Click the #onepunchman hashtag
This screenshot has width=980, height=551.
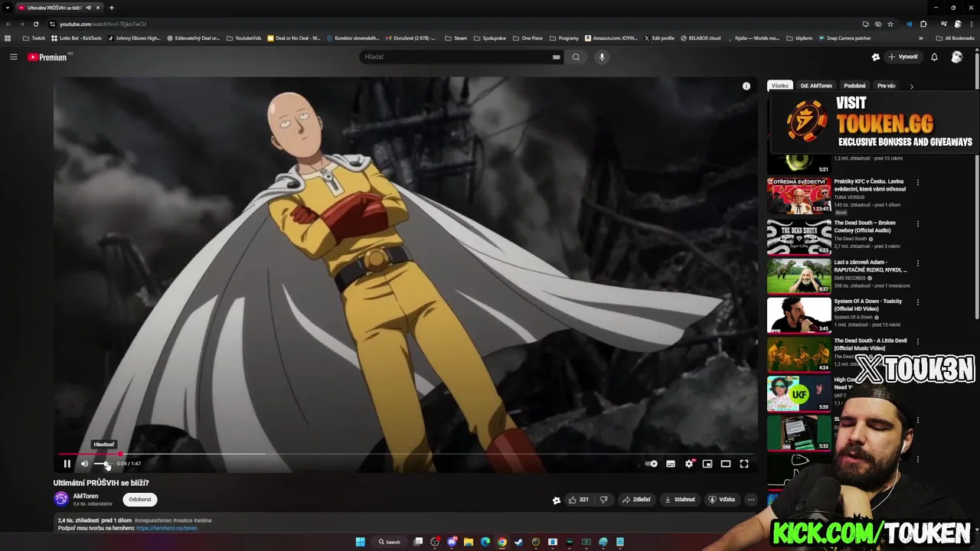tap(155, 520)
